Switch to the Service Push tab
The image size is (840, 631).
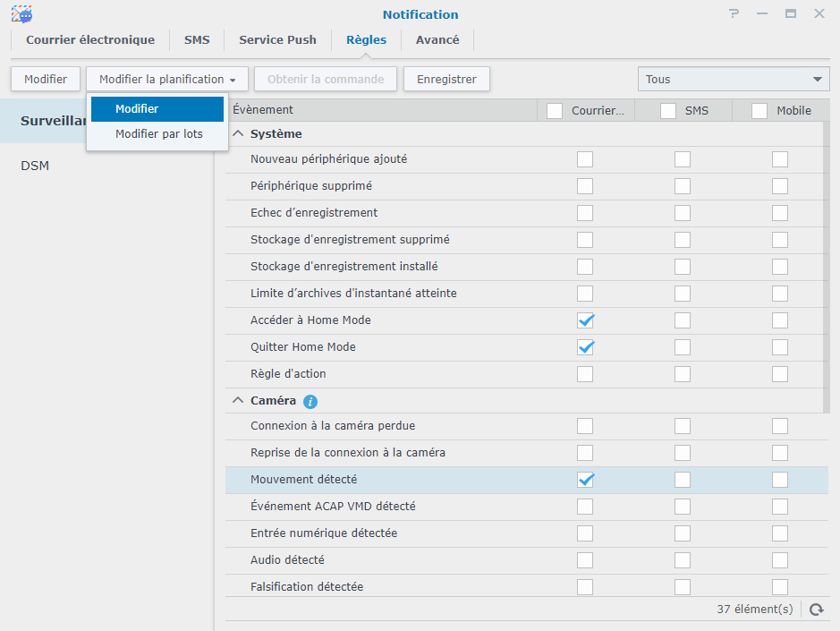(x=277, y=40)
